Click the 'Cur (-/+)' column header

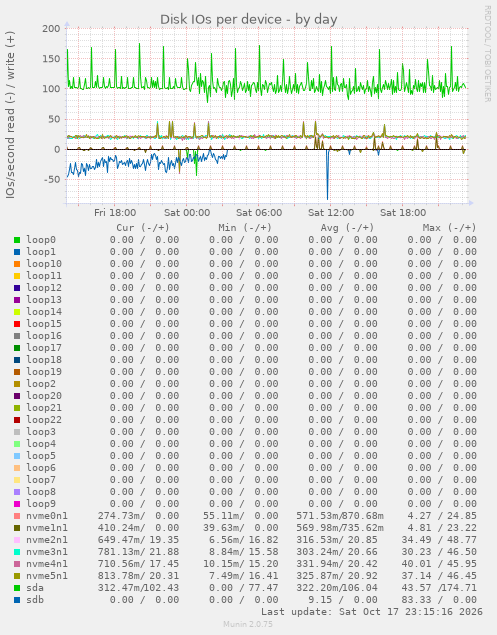[x=143, y=228]
